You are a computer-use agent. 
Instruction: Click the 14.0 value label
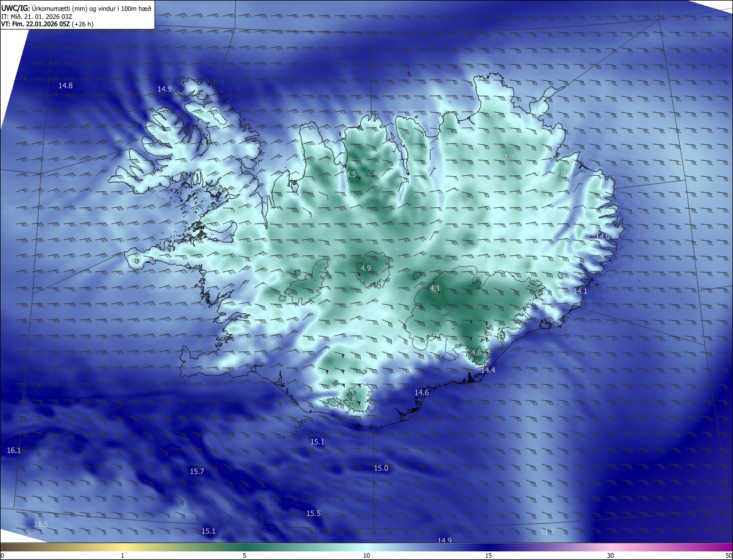point(603,236)
